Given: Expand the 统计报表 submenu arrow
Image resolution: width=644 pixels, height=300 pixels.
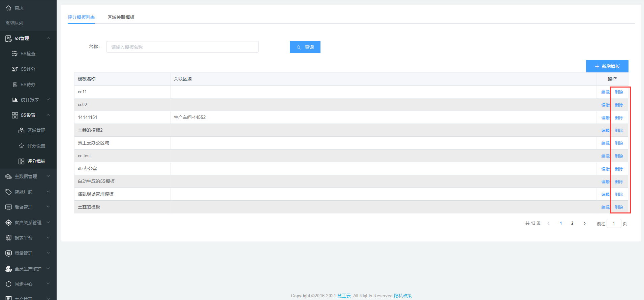Looking at the screenshot, I should [48, 100].
